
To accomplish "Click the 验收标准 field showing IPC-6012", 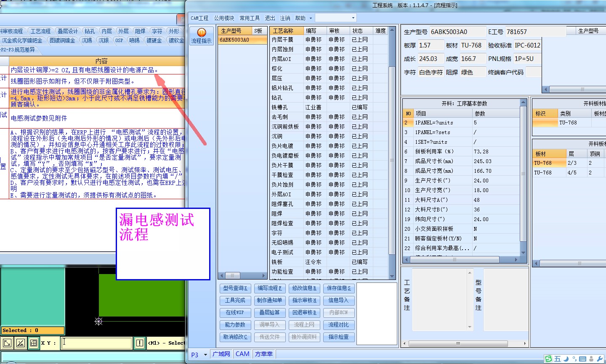I will tap(527, 45).
